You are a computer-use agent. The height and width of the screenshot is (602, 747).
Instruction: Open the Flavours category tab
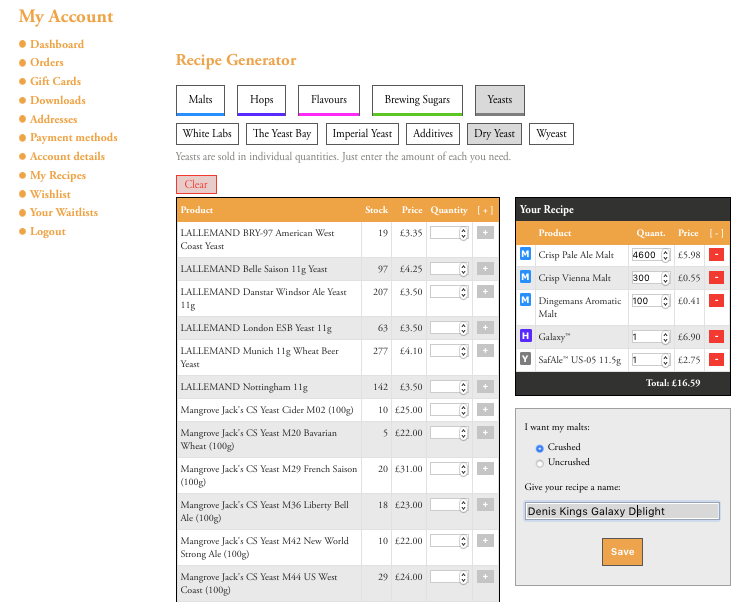pyautogui.click(x=329, y=100)
